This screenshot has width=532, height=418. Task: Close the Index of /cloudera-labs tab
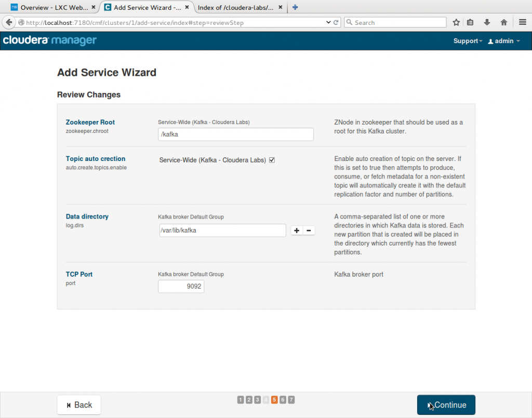(x=280, y=7)
